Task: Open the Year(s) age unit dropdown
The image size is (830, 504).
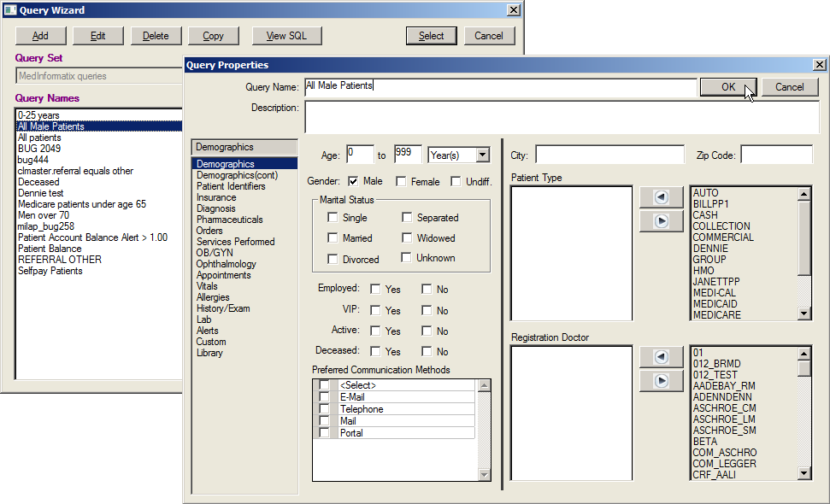Action: pos(482,155)
